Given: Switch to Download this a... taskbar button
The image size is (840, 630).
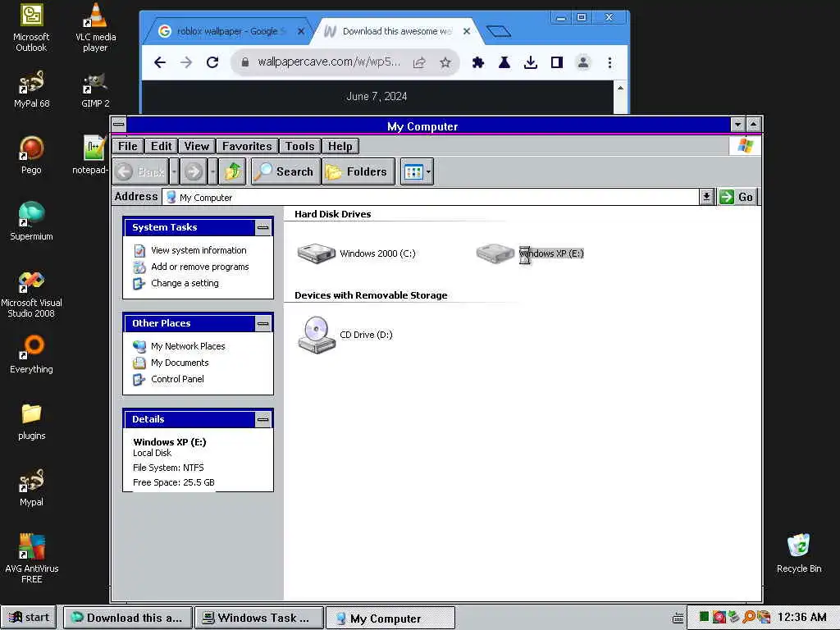Looking at the screenshot, I should pos(127,619).
